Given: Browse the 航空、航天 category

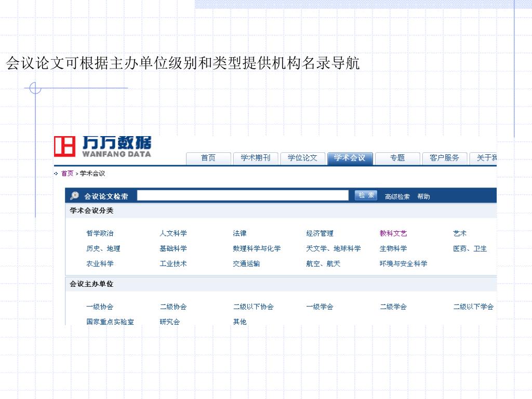Looking at the screenshot, I should click(323, 263).
